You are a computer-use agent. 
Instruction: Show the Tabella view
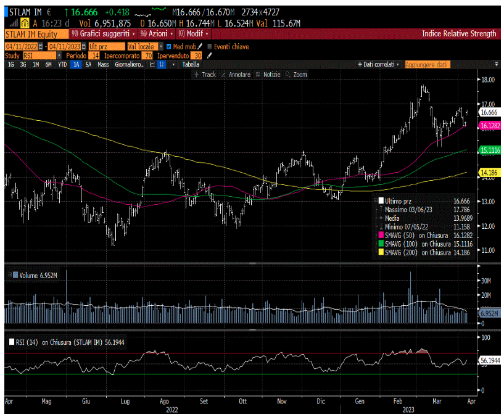191,65
